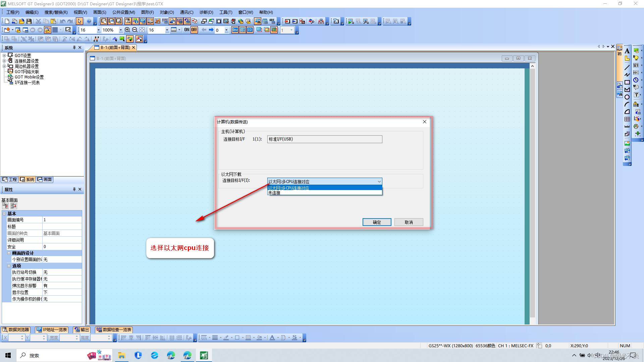Click the 确定 button

[377, 222]
